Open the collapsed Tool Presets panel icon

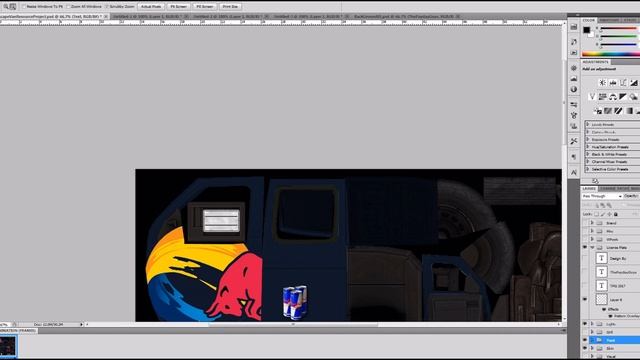[x=574, y=141]
